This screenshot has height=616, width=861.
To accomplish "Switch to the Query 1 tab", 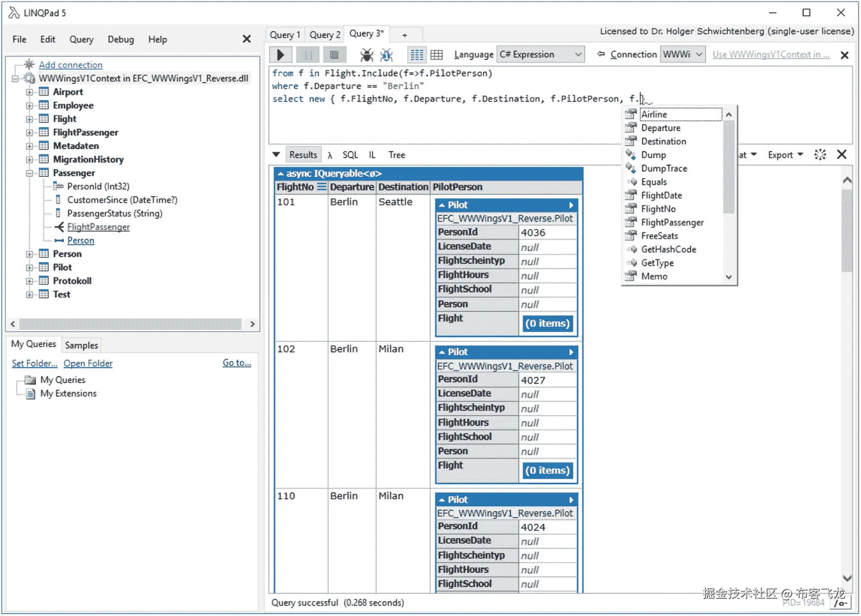I will pos(285,35).
